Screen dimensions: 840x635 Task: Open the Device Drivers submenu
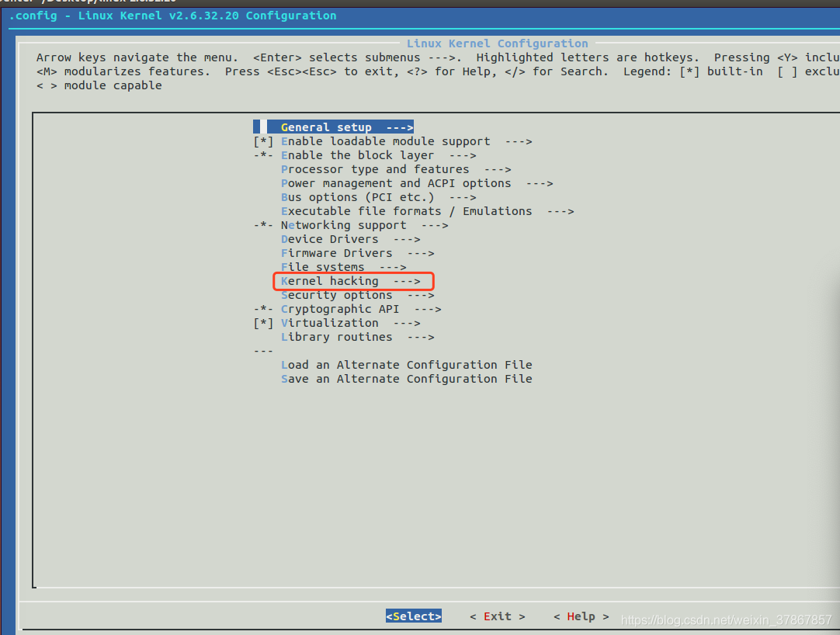350,239
